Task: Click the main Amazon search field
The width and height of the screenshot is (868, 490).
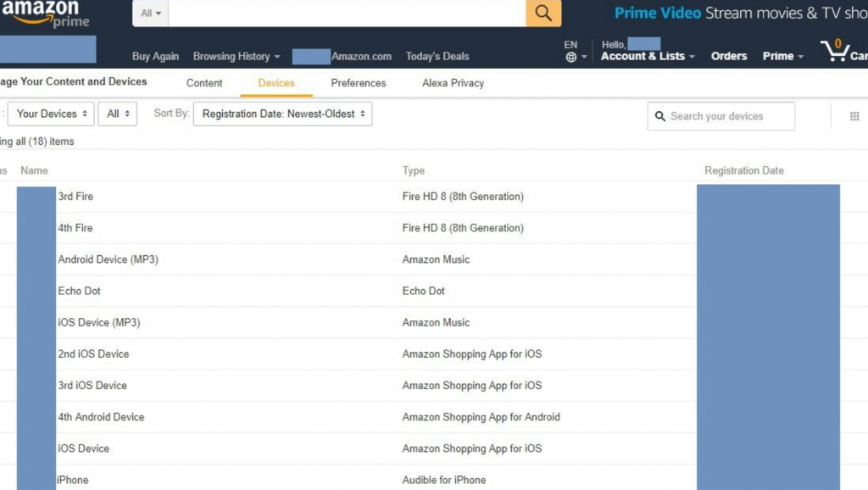Action: click(x=347, y=13)
